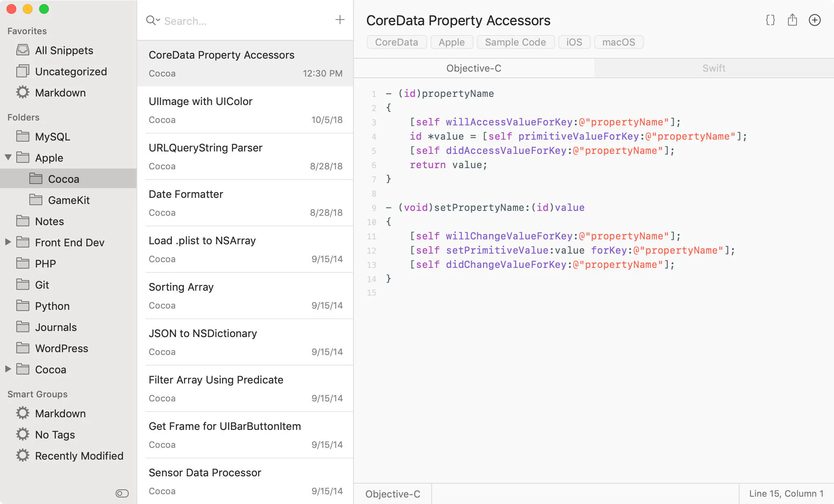This screenshot has height=504, width=834.
Task: Add new snippet with plus icon
Action: tap(340, 20)
